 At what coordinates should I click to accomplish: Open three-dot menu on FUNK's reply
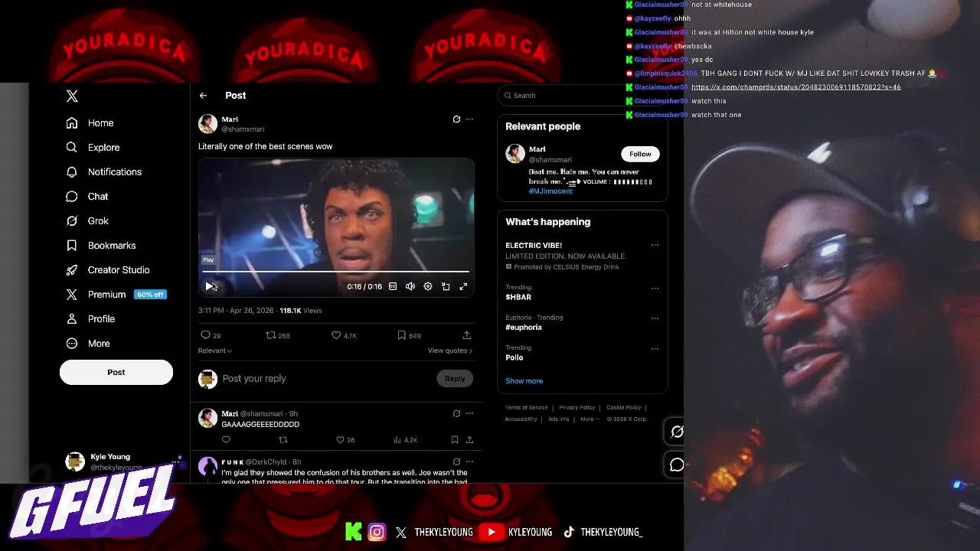pyautogui.click(x=469, y=461)
